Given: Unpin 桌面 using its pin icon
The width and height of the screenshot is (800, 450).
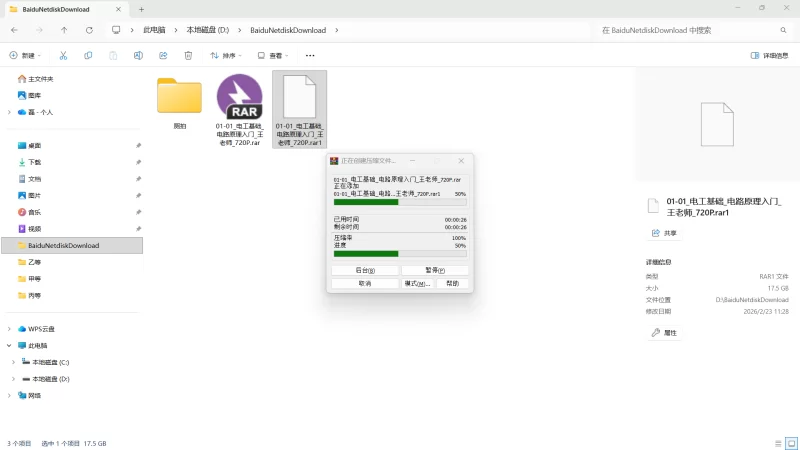Looking at the screenshot, I should [138, 145].
